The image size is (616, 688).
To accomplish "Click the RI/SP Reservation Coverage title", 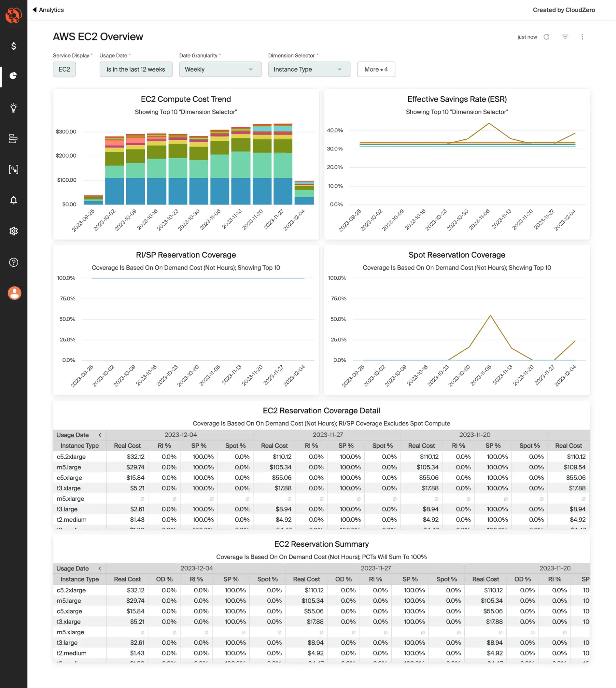I will pyautogui.click(x=186, y=255).
